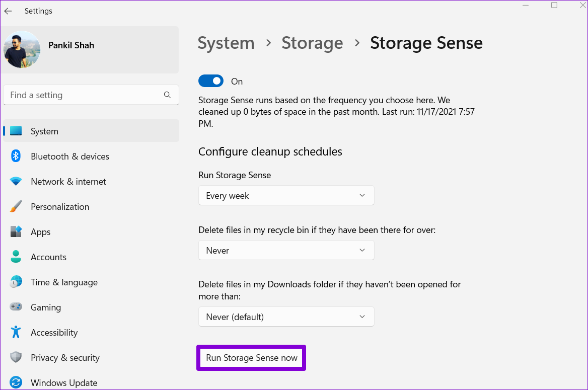This screenshot has height=390, width=588.
Task: Open Personalization settings
Action: (91, 207)
